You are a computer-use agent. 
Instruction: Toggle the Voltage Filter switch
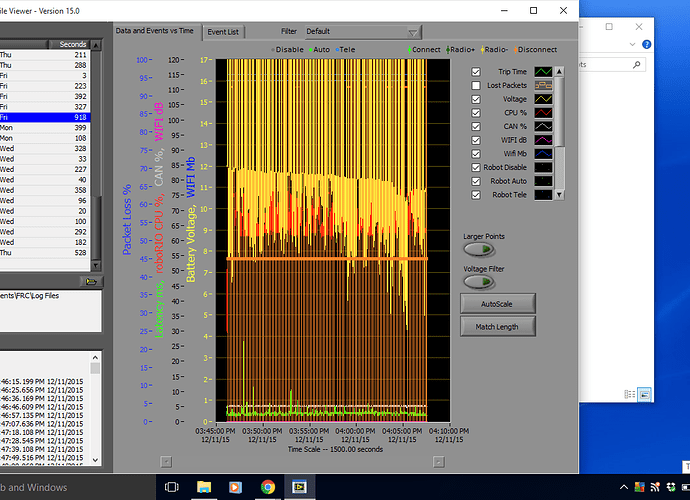pyautogui.click(x=479, y=282)
